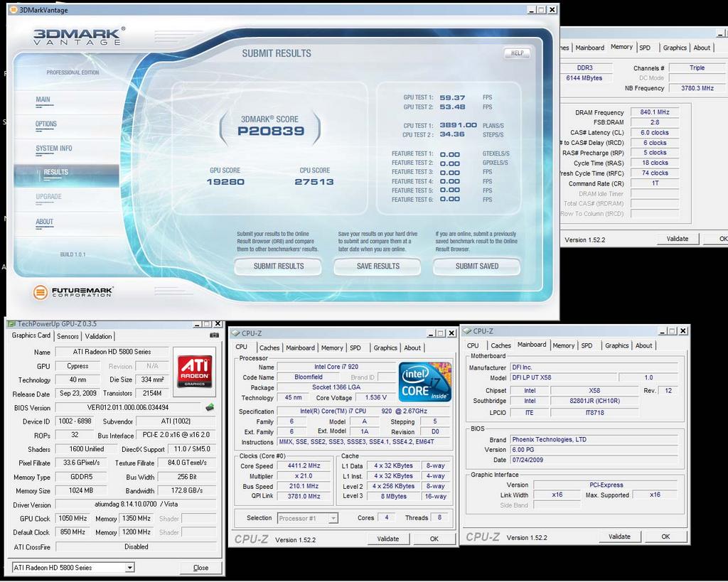Select About tab in CPU-Z Memory window
This screenshot has width=728, height=582.
[x=702, y=48]
